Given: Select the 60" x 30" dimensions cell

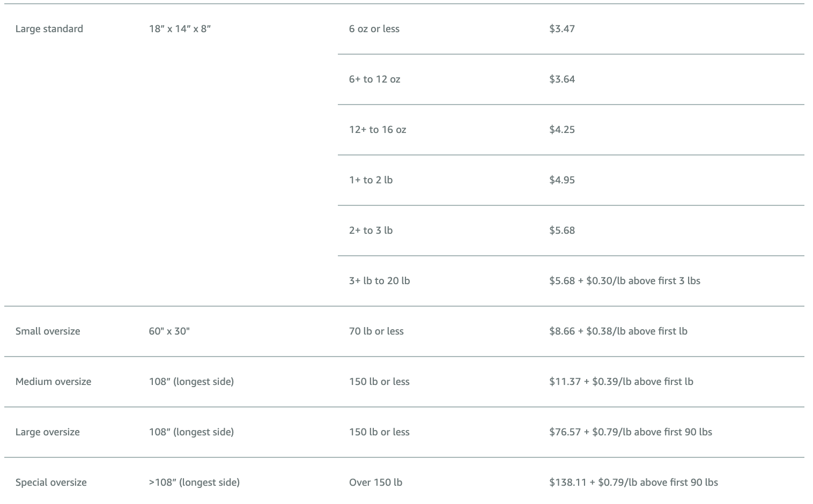Looking at the screenshot, I should coord(169,331).
